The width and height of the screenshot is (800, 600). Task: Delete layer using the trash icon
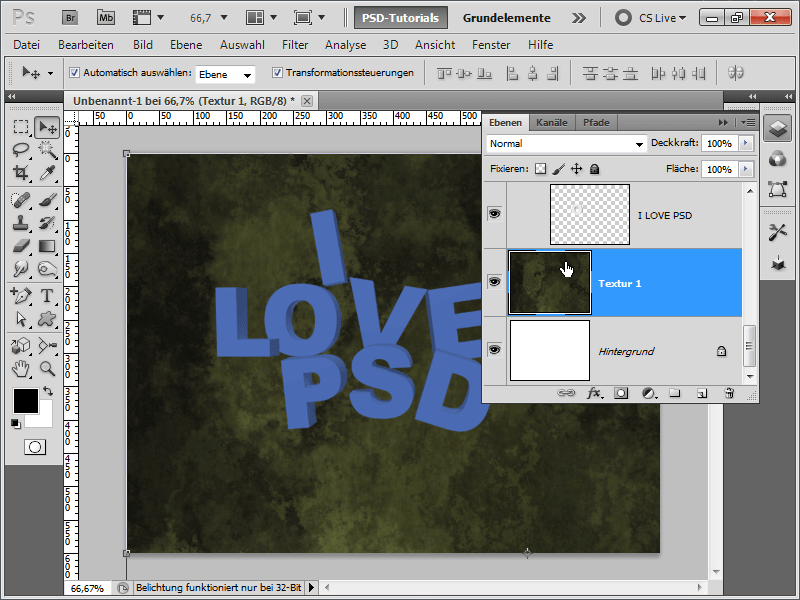click(729, 393)
